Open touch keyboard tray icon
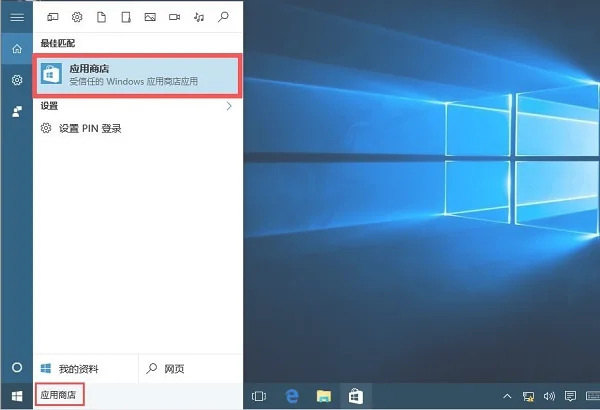This screenshot has width=600, height=410. [x=592, y=396]
